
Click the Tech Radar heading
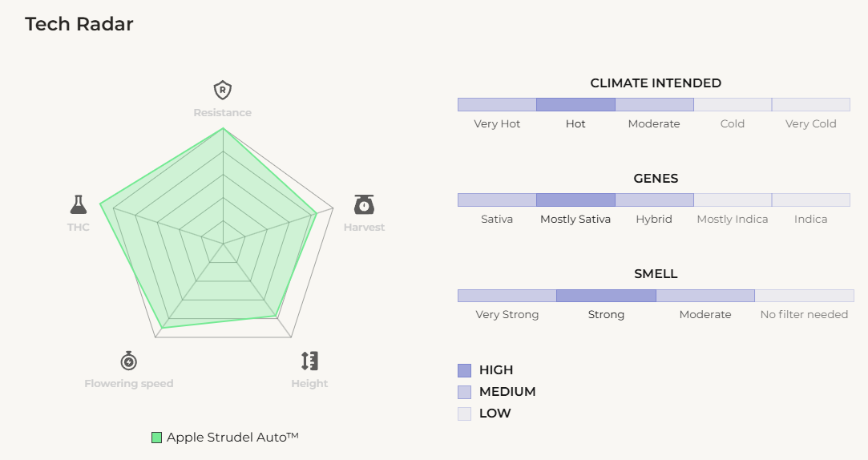79,24
